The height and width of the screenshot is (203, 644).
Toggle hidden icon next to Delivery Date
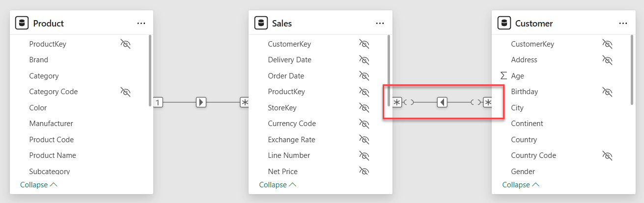[x=364, y=60]
